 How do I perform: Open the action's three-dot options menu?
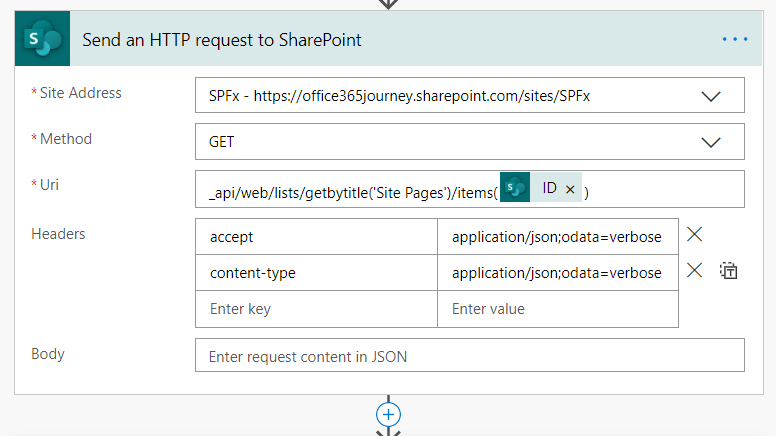click(x=734, y=39)
